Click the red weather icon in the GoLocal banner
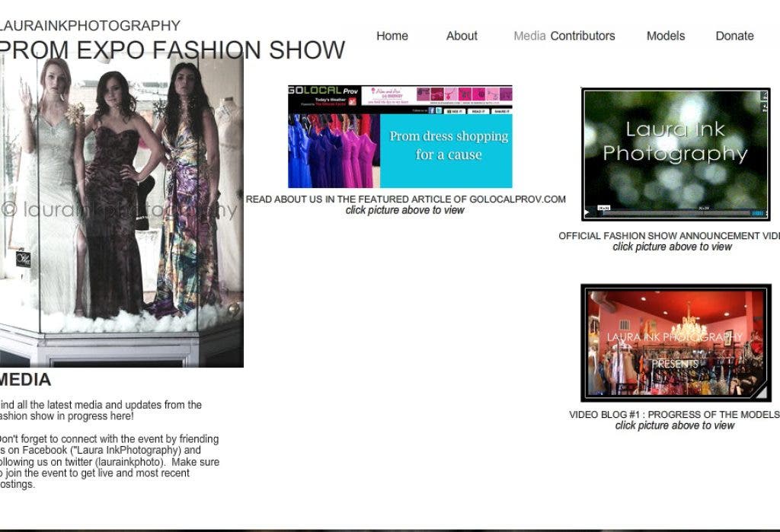Screen dimensions: 780x532 (352, 100)
